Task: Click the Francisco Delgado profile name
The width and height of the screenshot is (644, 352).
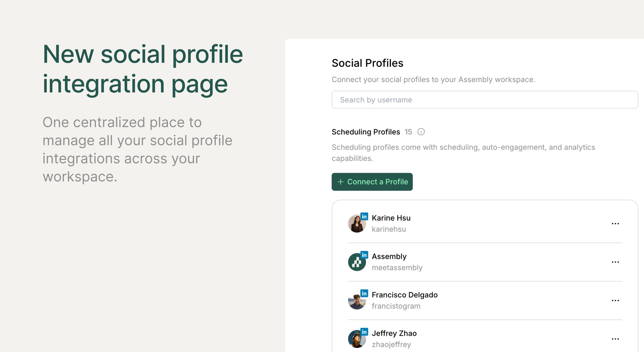Action: [405, 295]
